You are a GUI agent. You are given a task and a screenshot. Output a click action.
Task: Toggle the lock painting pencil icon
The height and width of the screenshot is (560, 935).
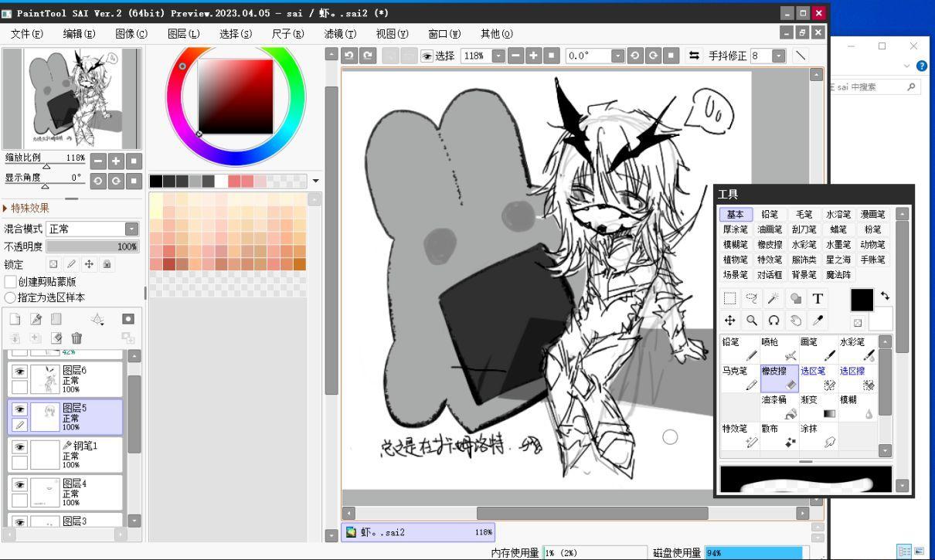point(71,264)
